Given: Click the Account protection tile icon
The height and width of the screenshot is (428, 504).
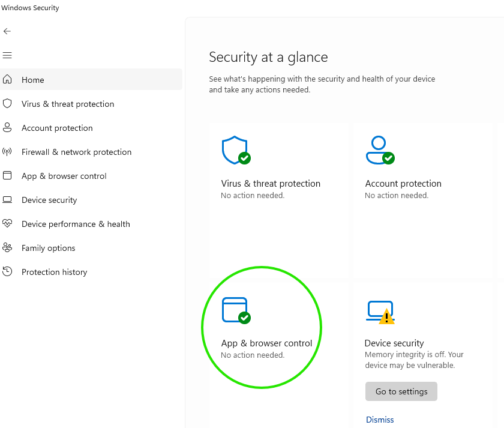Looking at the screenshot, I should click(x=379, y=149).
